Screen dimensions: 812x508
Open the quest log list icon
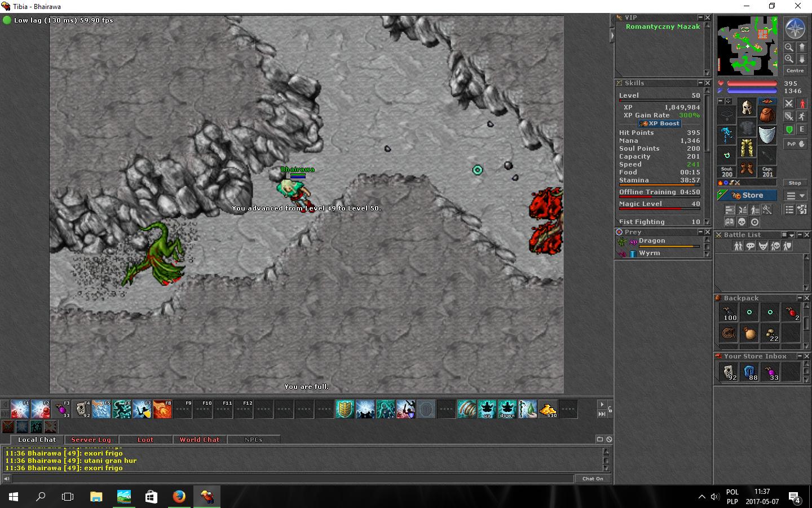click(x=789, y=209)
